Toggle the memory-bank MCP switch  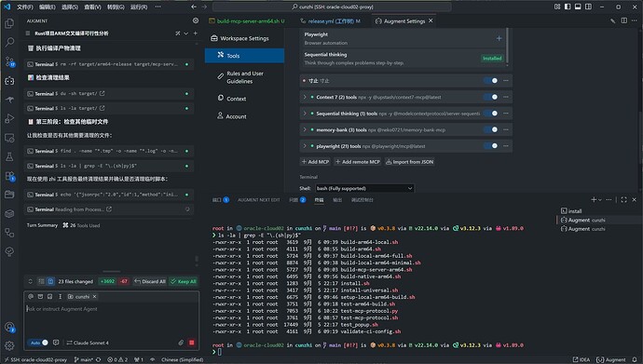pyautogui.click(x=491, y=129)
